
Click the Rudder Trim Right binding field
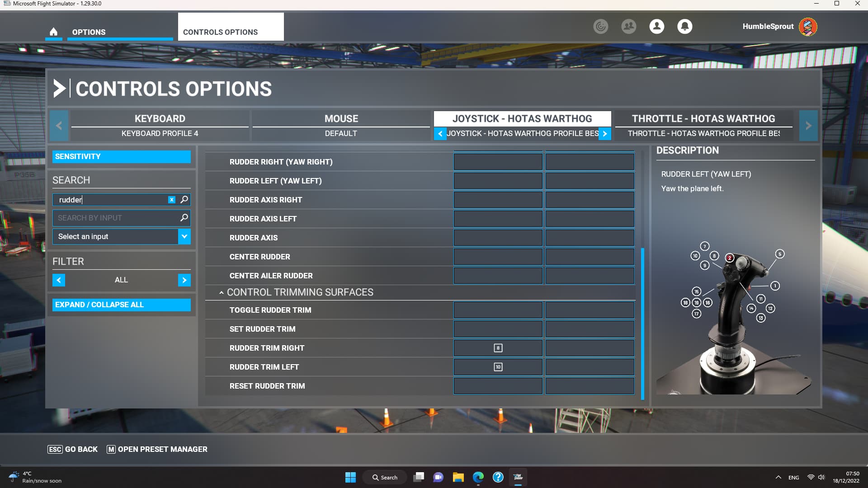(x=497, y=348)
